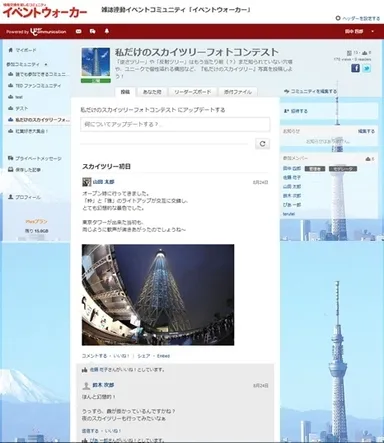384x443 pixels.
Task: Share community on Facebook icon
Action: [x=355, y=68]
